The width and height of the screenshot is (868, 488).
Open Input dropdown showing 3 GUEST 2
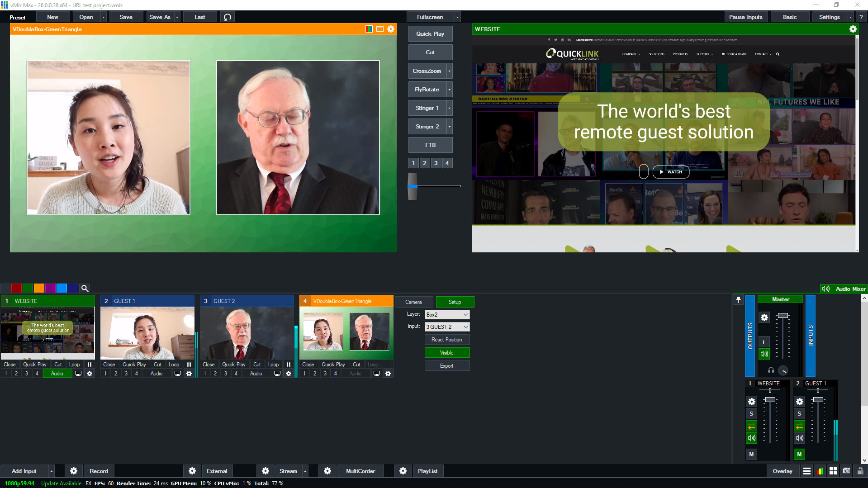click(x=447, y=327)
